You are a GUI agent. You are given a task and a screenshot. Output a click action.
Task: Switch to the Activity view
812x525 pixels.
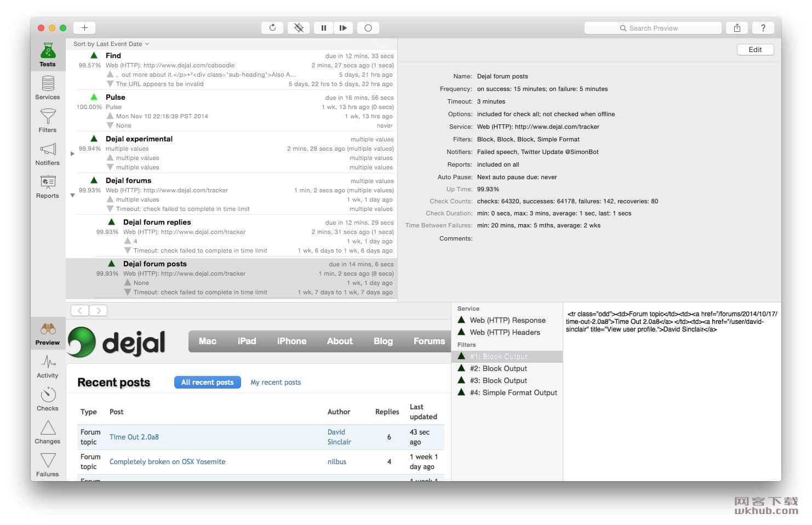pos(48,366)
